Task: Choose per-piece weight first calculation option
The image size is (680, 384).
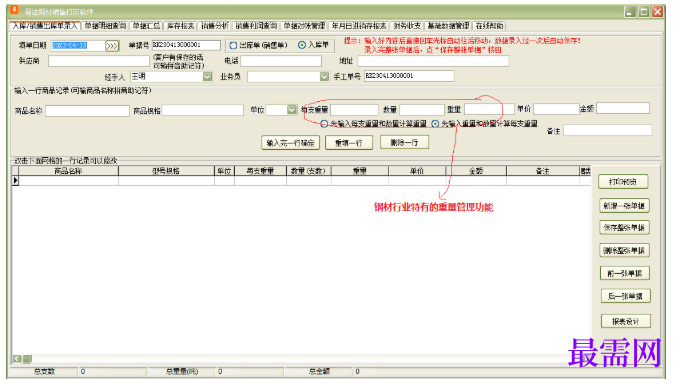Action: (324, 124)
